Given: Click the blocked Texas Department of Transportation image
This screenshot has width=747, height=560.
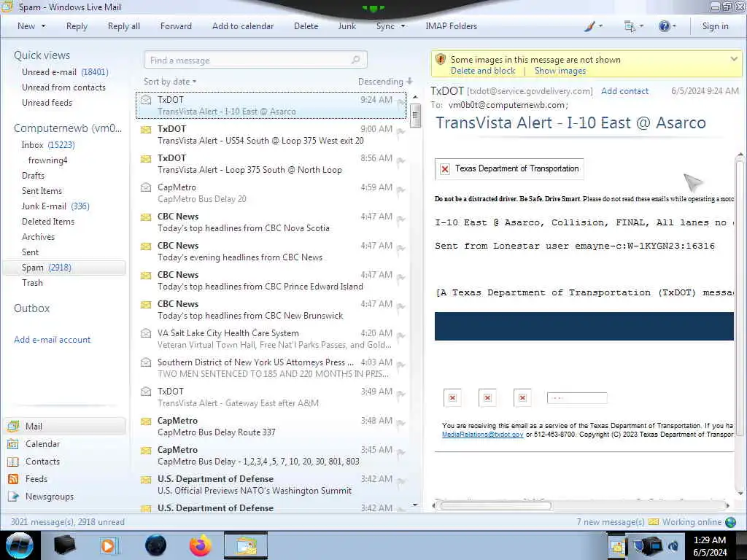Looking at the screenshot, I should click(x=509, y=168).
